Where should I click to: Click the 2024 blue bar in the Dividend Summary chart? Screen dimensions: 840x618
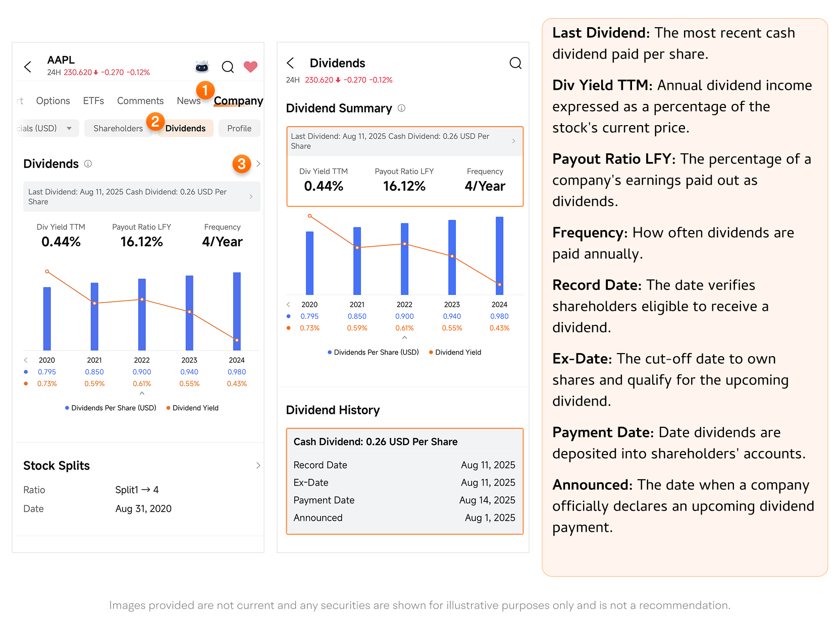(x=499, y=256)
